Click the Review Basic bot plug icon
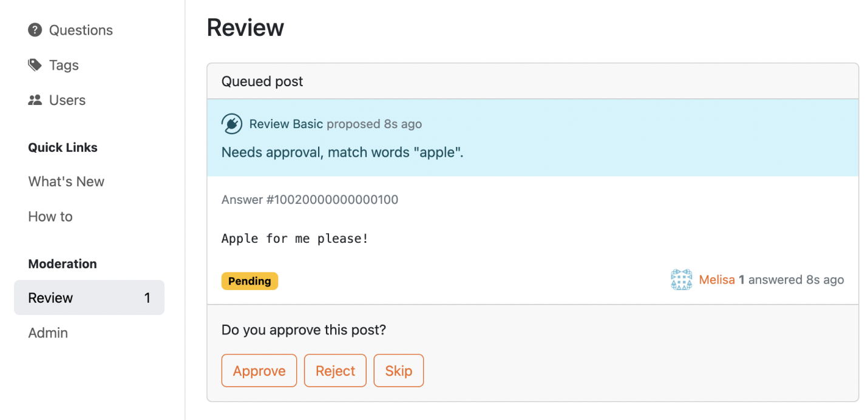This screenshot has width=868, height=420. [x=231, y=123]
